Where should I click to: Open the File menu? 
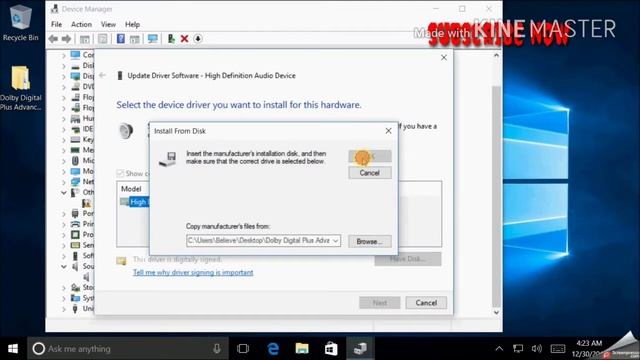coord(56,24)
